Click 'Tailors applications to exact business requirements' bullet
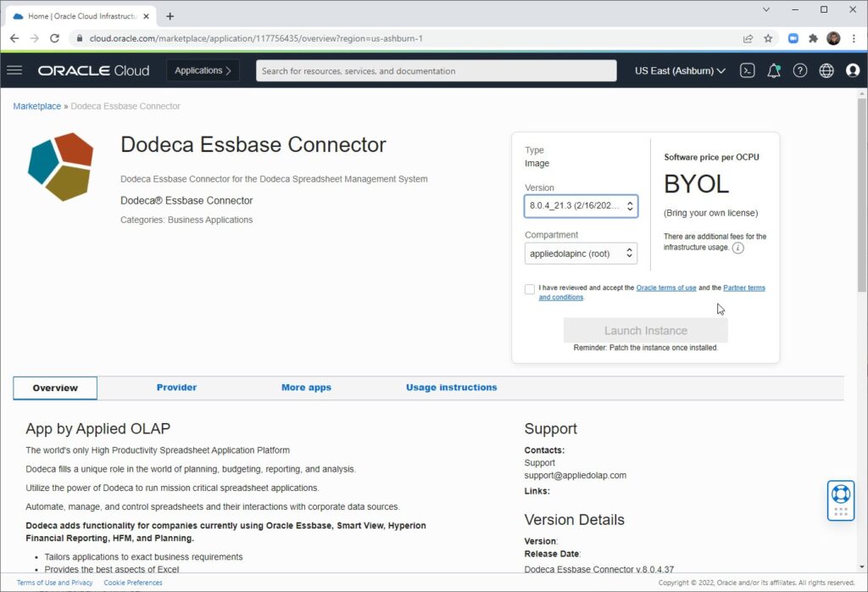The image size is (868, 592). (143, 556)
